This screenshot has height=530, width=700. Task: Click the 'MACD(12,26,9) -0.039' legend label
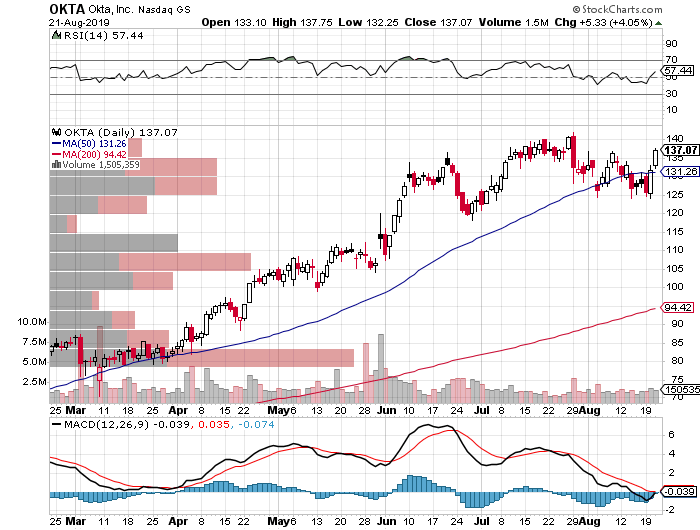[127, 424]
